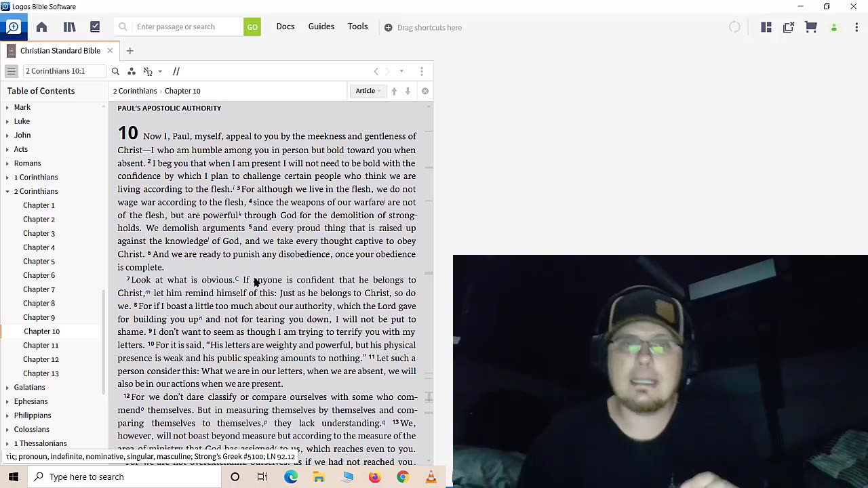Open the Logos home page icon
Screen dimensions: 868x488
coord(41,27)
